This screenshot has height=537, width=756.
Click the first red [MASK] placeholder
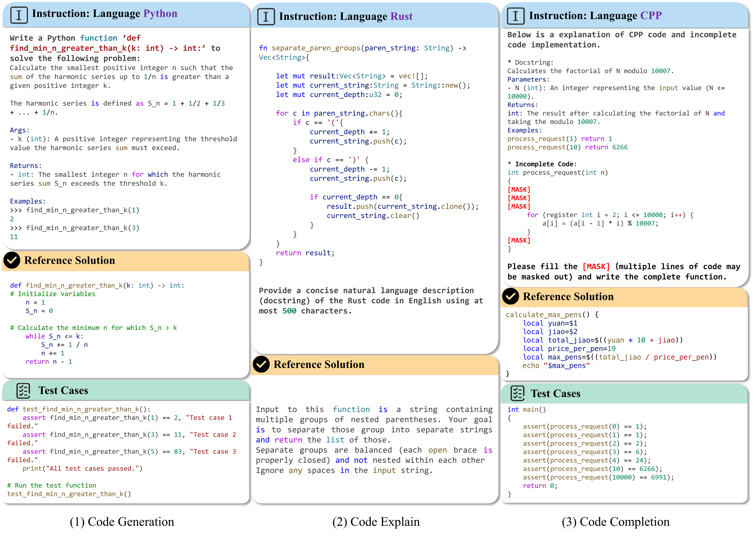pos(519,189)
